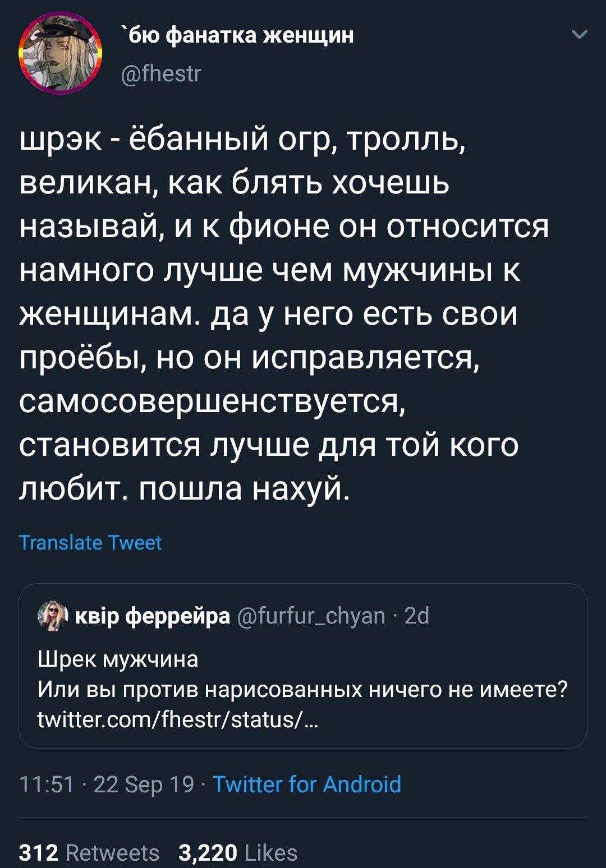Viewport: 606px width, 868px height.
Task: Expand the tweet options chevron
Action: click(579, 35)
